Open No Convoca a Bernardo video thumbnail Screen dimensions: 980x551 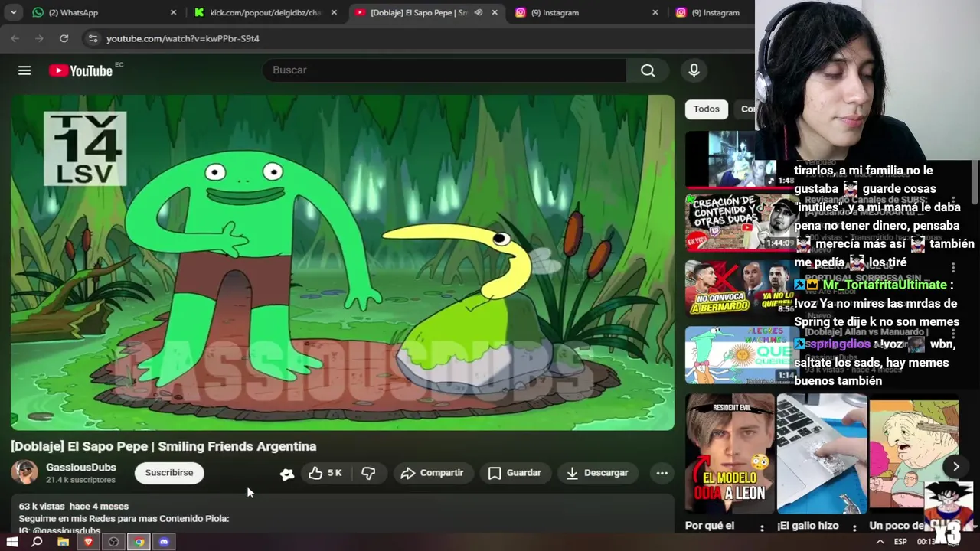point(739,288)
